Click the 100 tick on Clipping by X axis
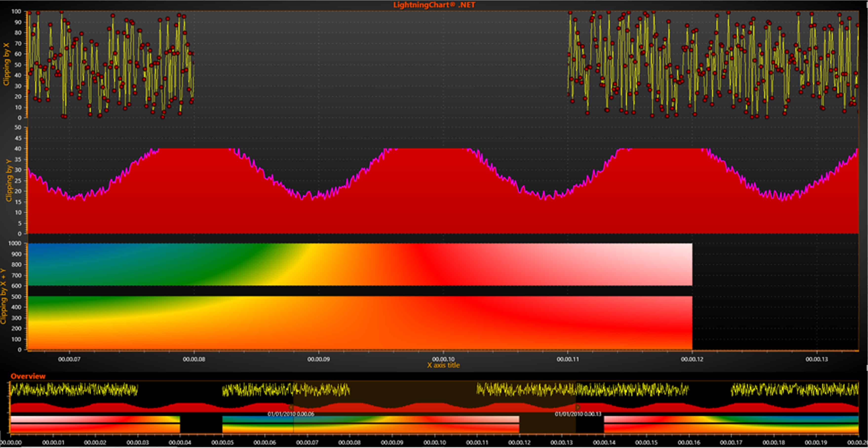This screenshot has width=868, height=448. (16, 11)
